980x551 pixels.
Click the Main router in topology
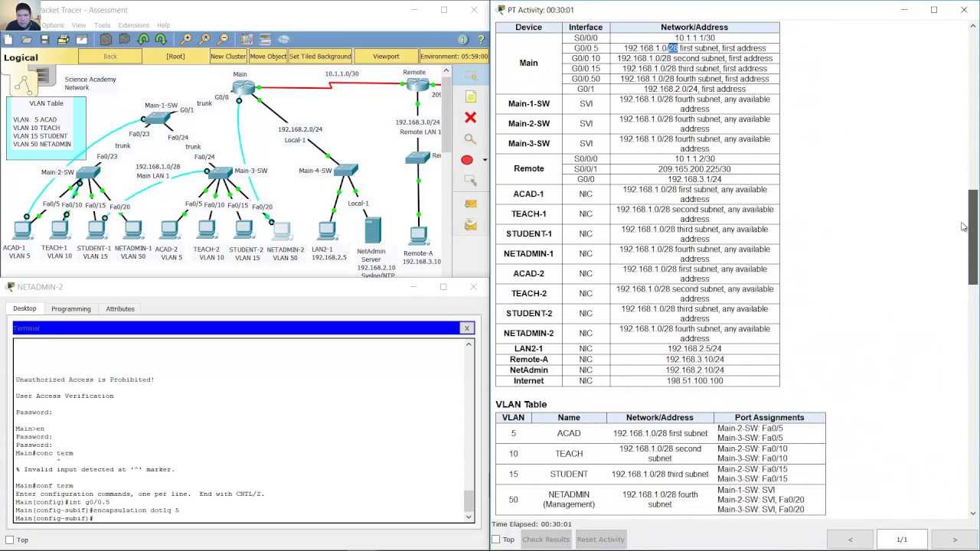[245, 87]
